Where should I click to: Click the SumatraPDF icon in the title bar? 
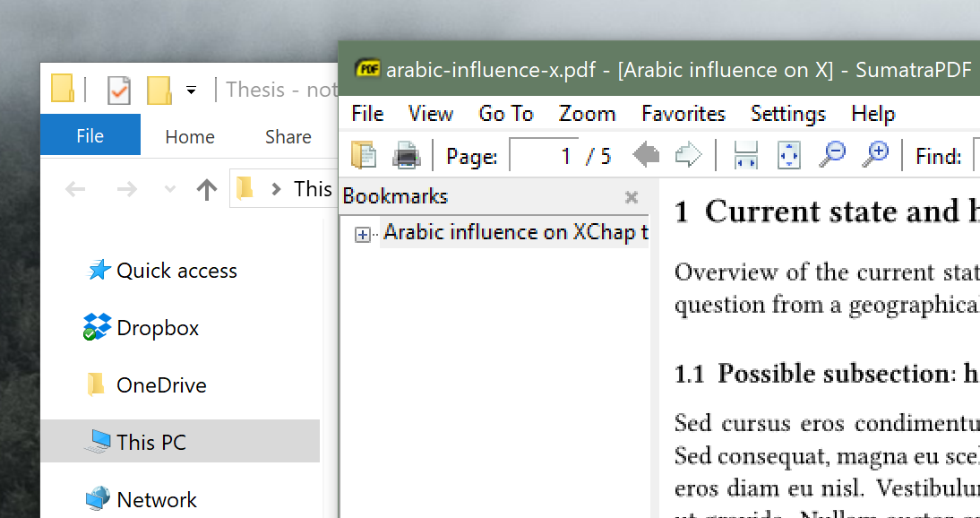pyautogui.click(x=366, y=68)
